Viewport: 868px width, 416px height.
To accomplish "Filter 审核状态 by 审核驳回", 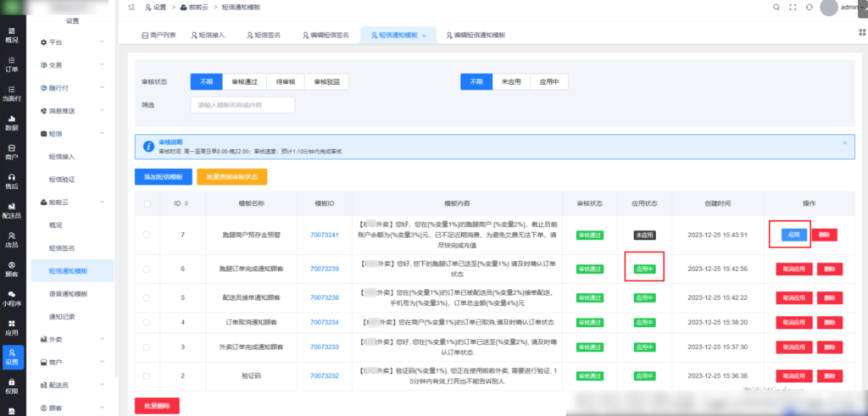I will (326, 82).
